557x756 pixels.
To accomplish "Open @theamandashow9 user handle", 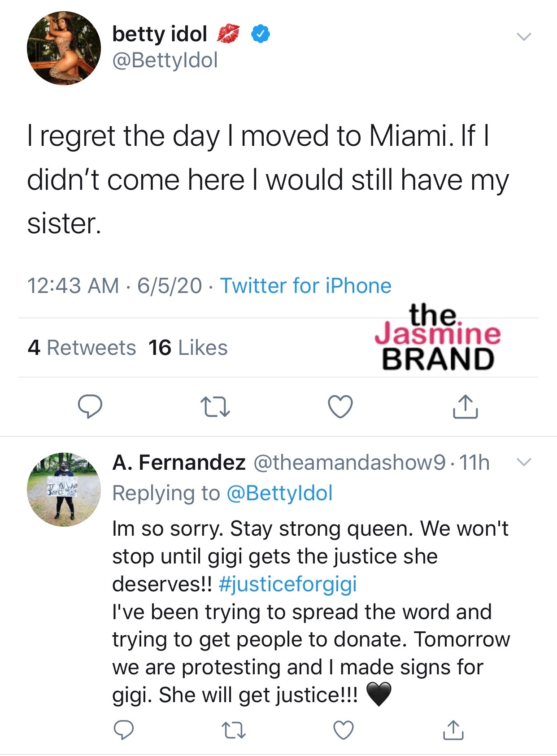I will (x=350, y=463).
